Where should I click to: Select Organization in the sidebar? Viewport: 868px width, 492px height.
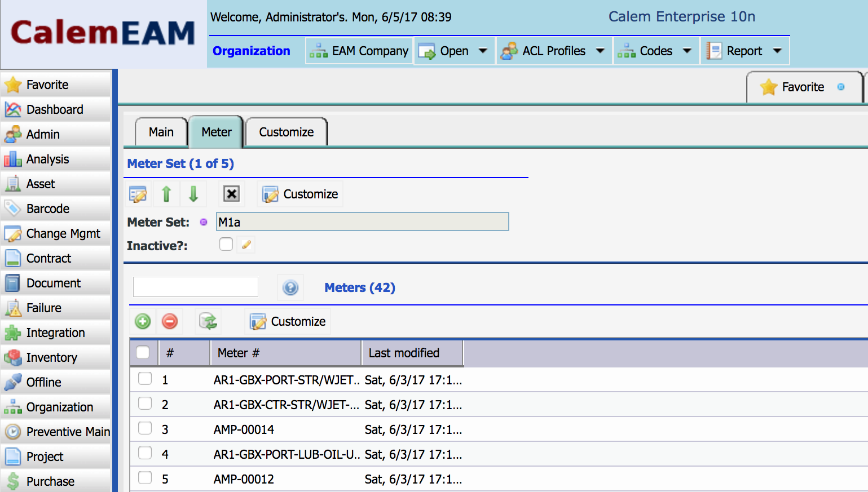(x=55, y=407)
